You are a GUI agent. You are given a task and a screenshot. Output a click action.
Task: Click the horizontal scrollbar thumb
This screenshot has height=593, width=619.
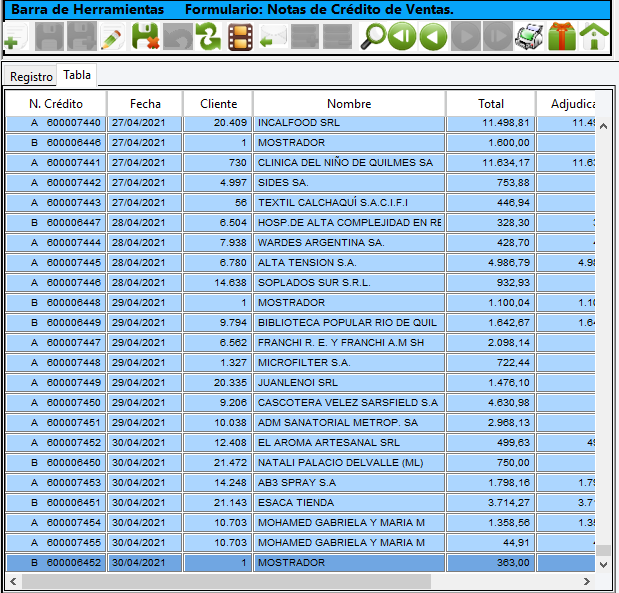pyautogui.click(x=226, y=581)
